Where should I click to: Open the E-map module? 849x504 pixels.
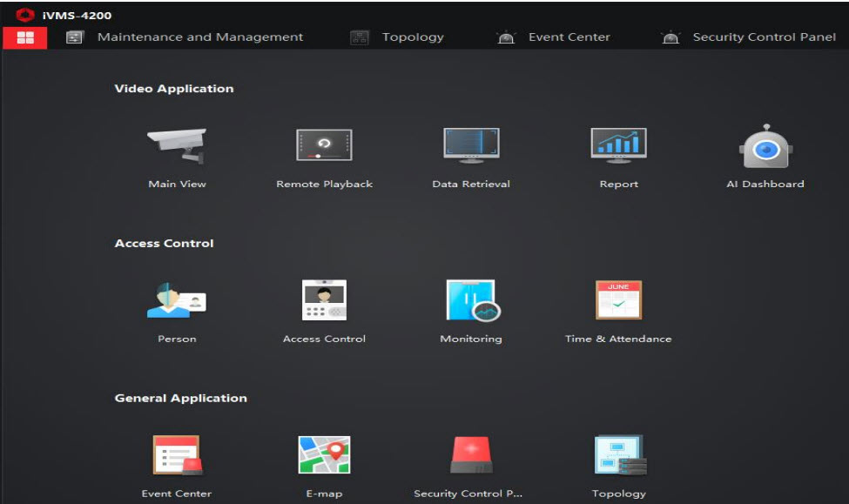coord(324,455)
